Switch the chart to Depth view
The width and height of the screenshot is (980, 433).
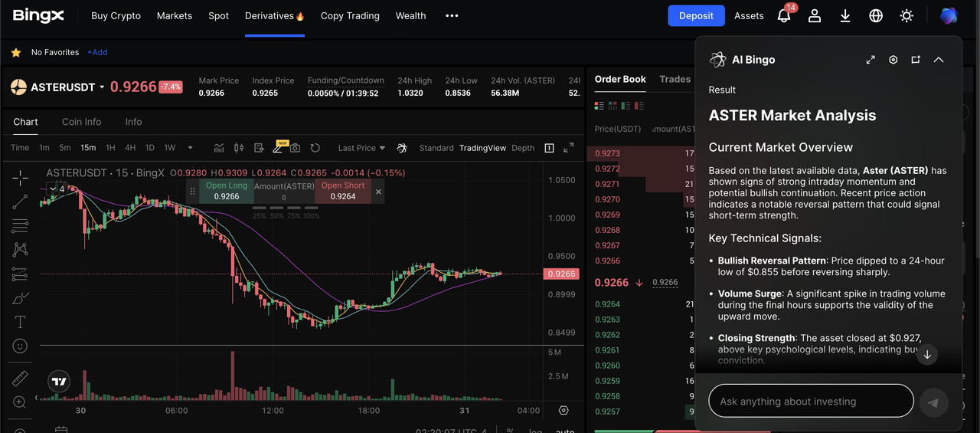coord(523,148)
